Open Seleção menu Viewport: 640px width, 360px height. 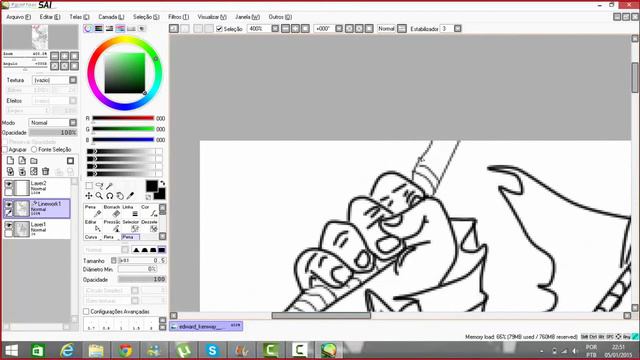click(146, 17)
